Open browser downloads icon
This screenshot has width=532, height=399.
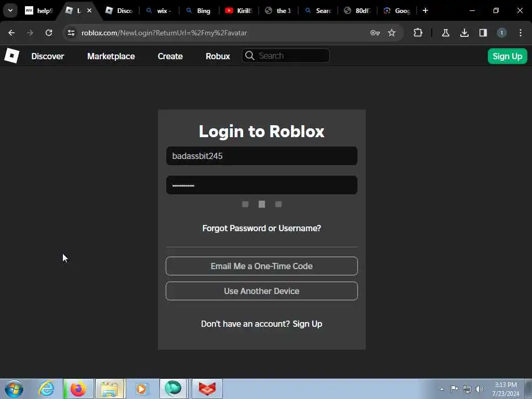pyautogui.click(x=464, y=33)
